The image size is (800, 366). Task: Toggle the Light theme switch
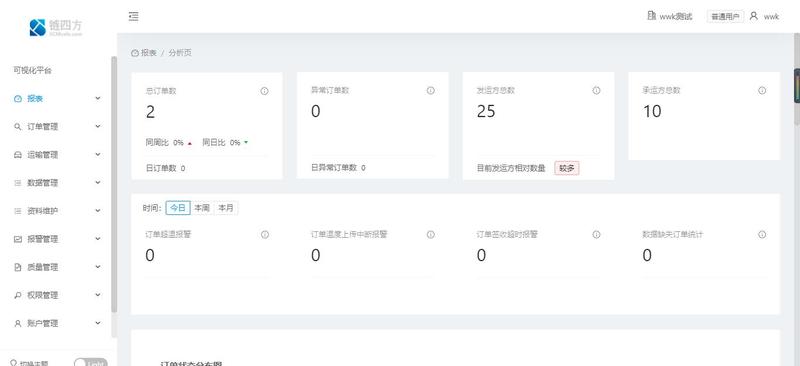pos(90,363)
